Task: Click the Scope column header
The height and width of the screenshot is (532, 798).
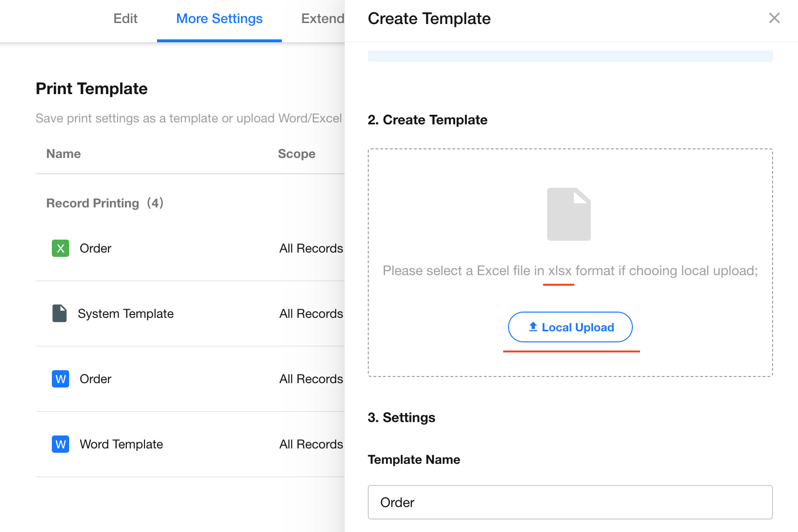Action: tap(296, 154)
